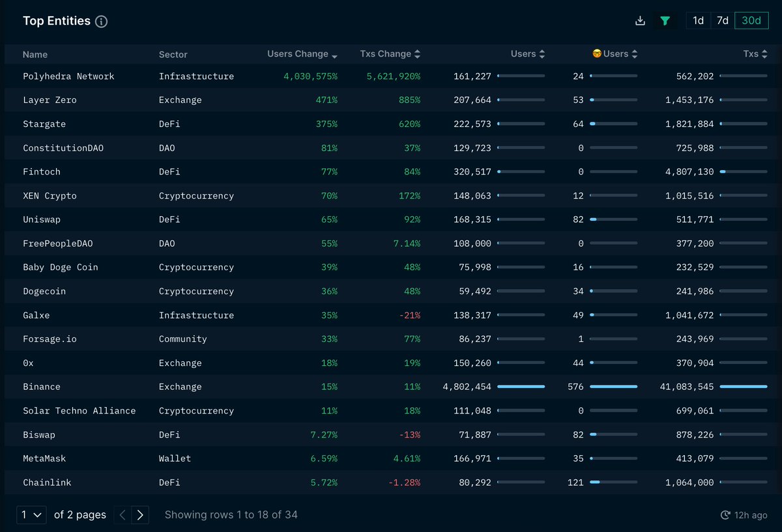This screenshot has width=782, height=532.
Task: Click the nerd emoji in the Users header
Action: pyautogui.click(x=596, y=54)
